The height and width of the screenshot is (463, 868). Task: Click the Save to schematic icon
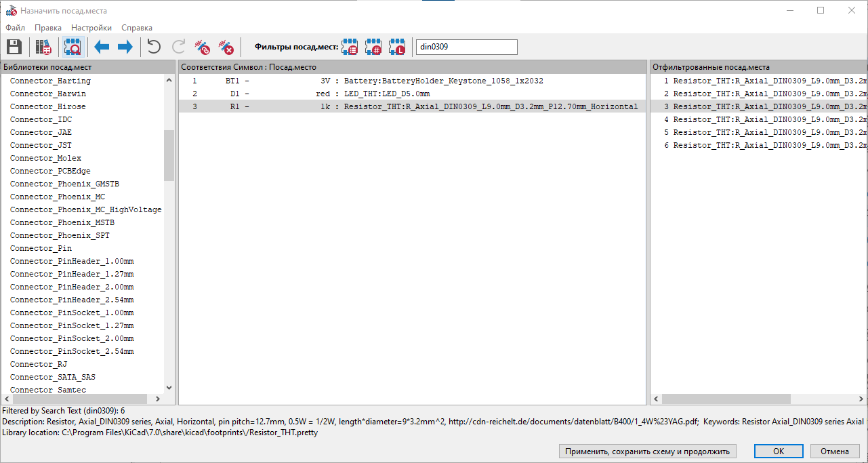point(14,47)
